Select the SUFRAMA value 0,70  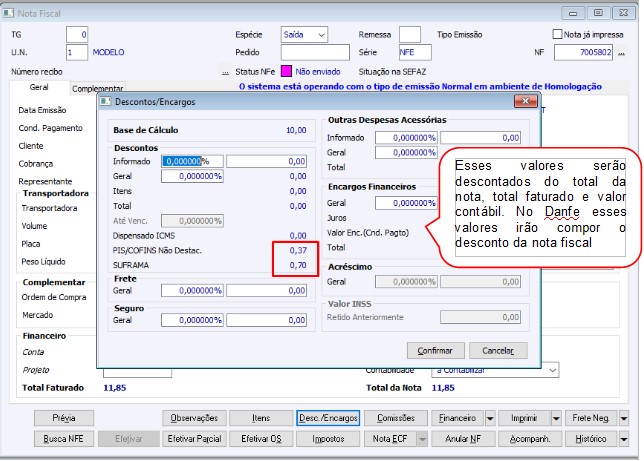click(x=298, y=265)
